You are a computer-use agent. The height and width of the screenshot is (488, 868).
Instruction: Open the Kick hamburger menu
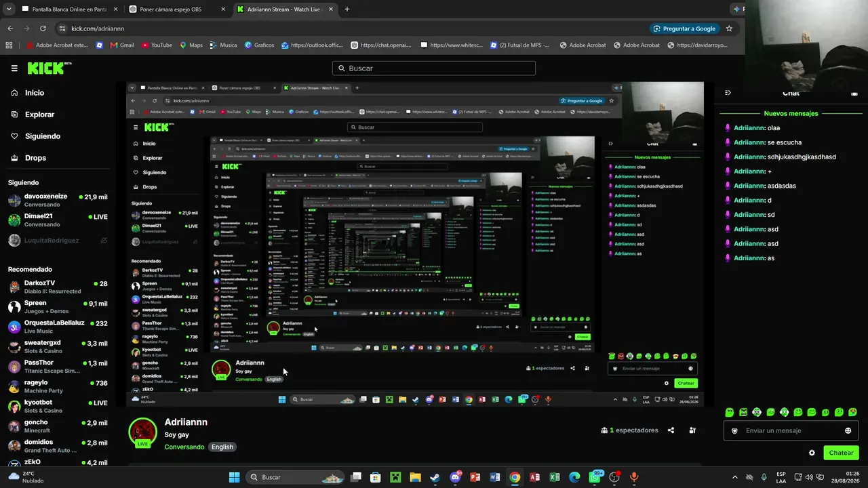point(14,68)
